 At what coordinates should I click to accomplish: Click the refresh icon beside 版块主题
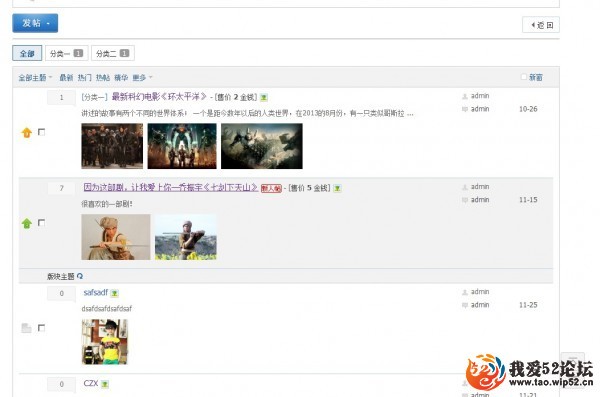(x=80, y=276)
